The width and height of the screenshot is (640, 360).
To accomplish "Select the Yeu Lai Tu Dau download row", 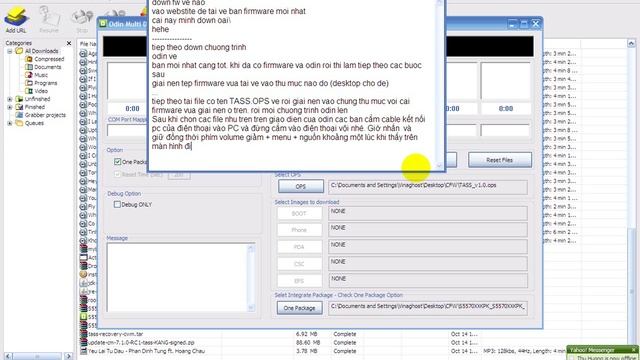I will (x=322, y=351).
